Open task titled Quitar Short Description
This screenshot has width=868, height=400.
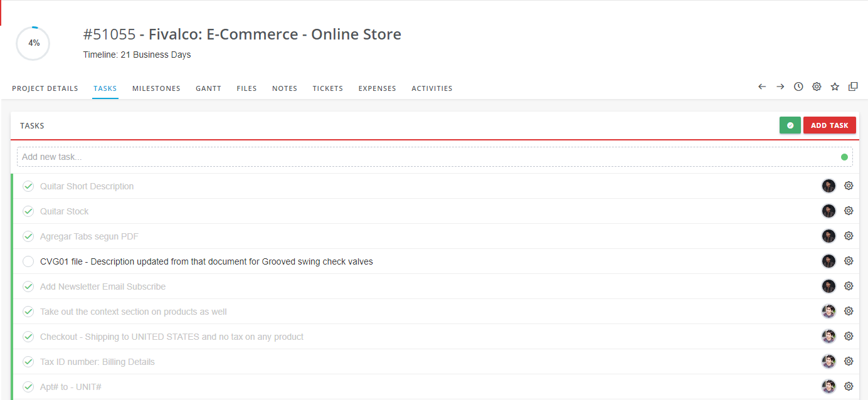87,186
